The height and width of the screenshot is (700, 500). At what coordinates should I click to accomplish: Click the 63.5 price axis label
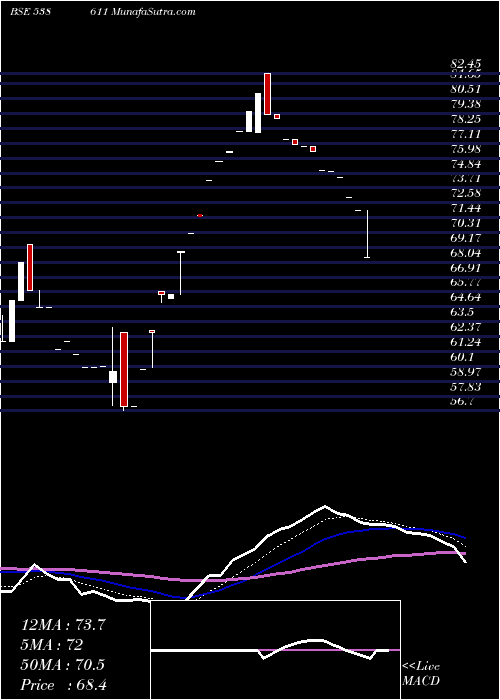pos(462,312)
